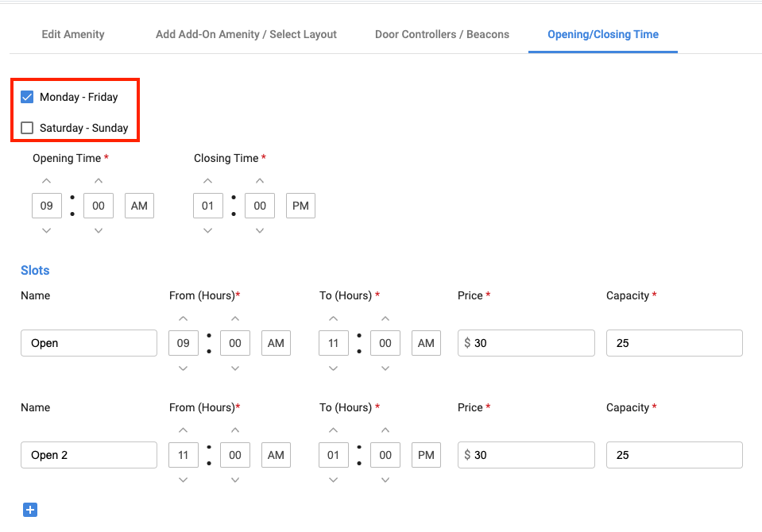The height and width of the screenshot is (532, 762).
Task: Increase To hour for the Open 2 slot
Action: [334, 430]
